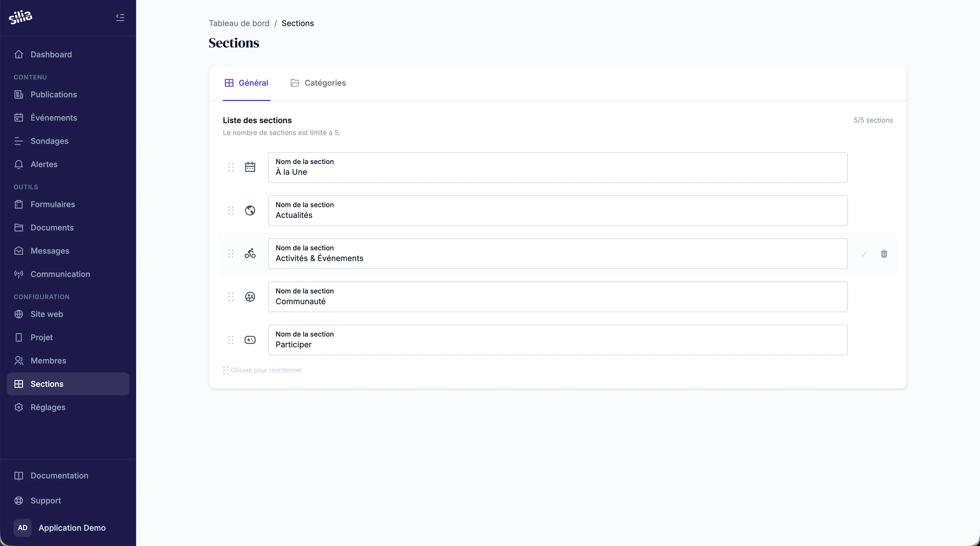980x546 pixels.
Task: Open the Réglages settings page
Action: pos(48,407)
